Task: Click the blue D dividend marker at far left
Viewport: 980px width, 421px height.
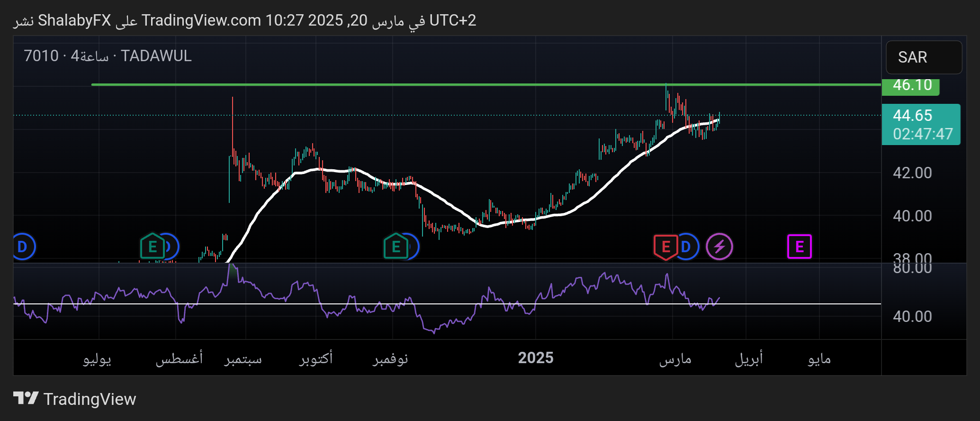Action: (23, 247)
